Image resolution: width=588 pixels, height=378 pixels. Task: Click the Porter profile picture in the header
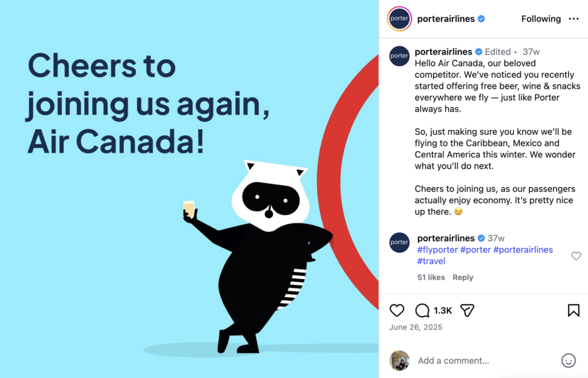pyautogui.click(x=399, y=18)
